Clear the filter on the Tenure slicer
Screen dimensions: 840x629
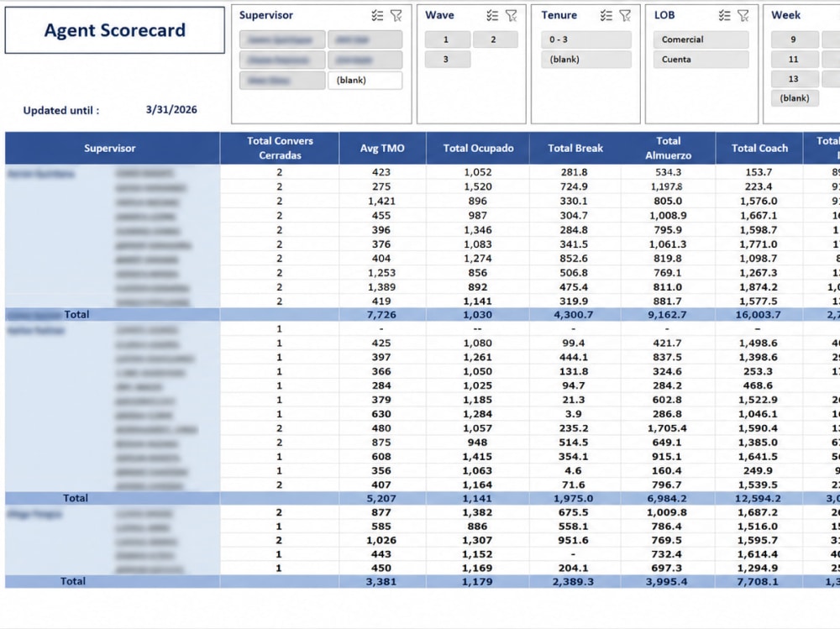coord(625,16)
